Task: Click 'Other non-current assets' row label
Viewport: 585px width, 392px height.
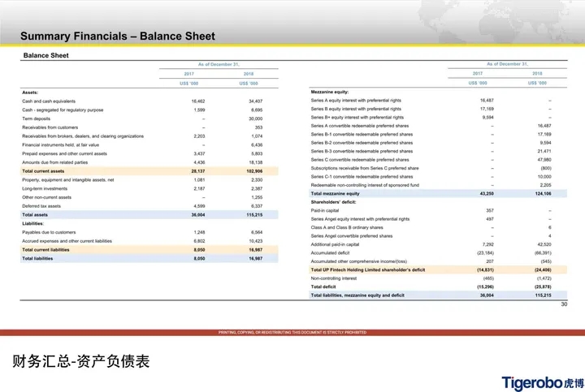Action: [46, 197]
